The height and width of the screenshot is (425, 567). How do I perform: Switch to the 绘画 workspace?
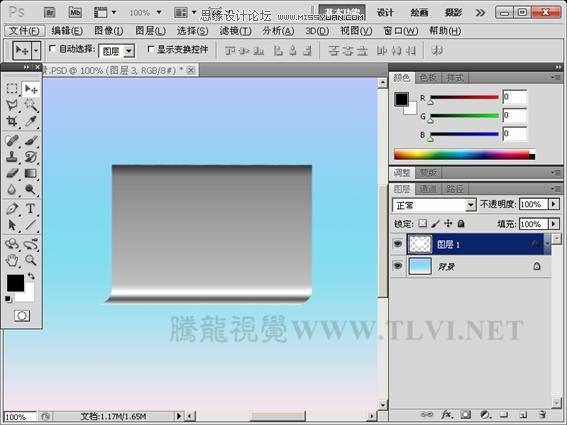tap(419, 13)
